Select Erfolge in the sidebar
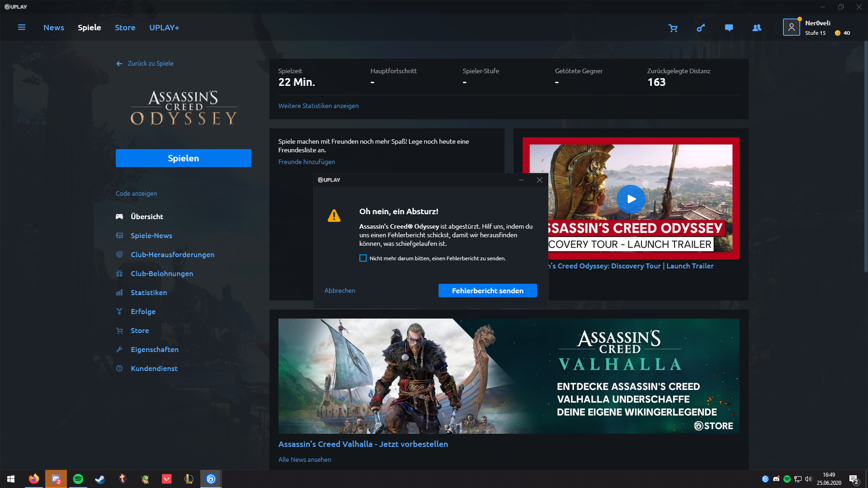The image size is (868, 488). [x=143, y=311]
